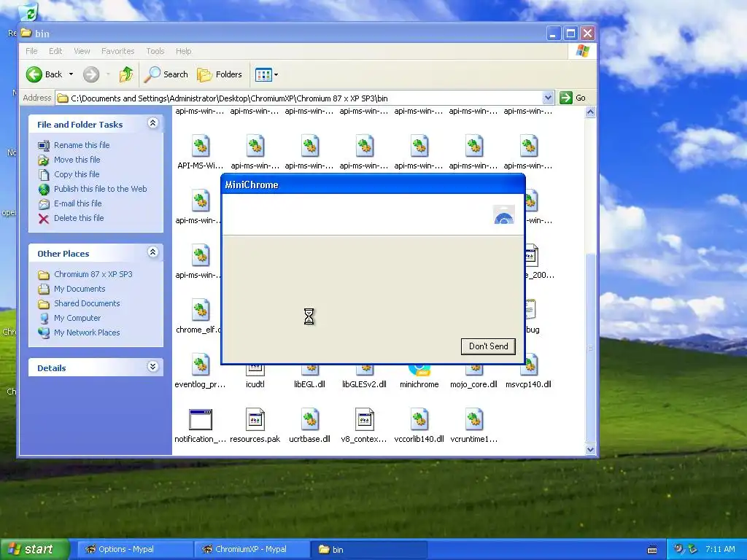The height and width of the screenshot is (560, 747).
Task: Select the notification_... application icon
Action: (201, 419)
